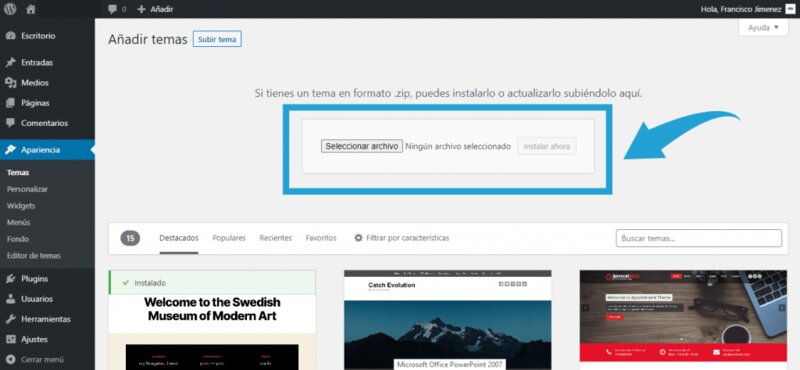Click the Usuarios user icon

click(10, 299)
